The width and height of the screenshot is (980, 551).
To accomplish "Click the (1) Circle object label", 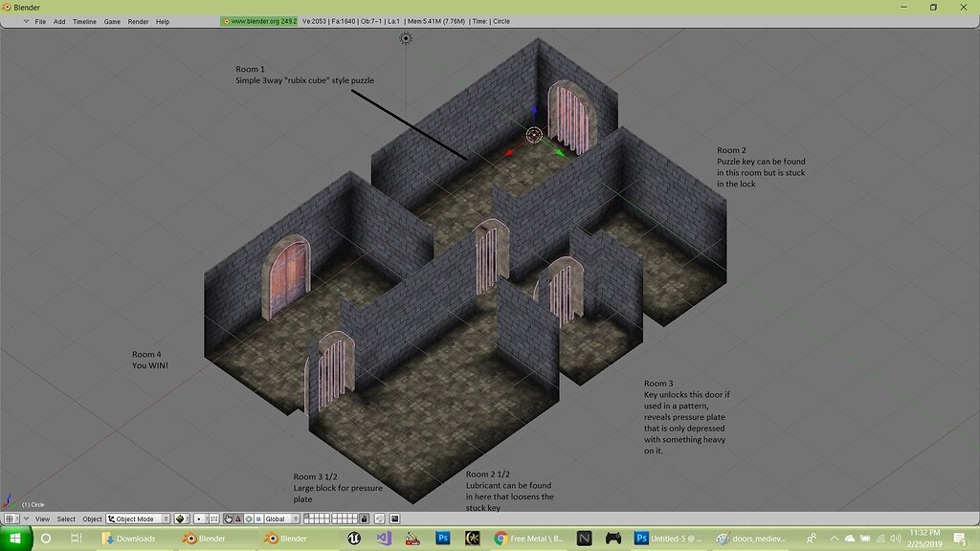I will click(33, 504).
